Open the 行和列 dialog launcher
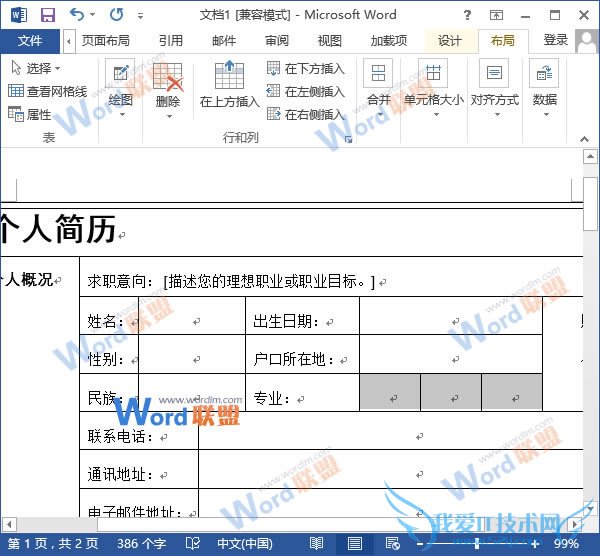The width and height of the screenshot is (600, 556). 348,139
